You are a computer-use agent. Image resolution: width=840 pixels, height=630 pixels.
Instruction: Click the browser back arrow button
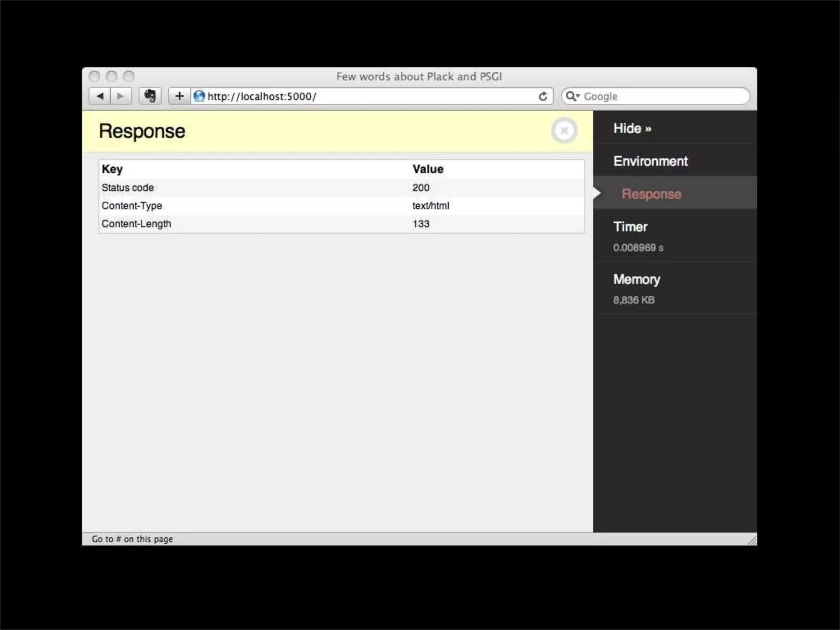click(x=100, y=96)
